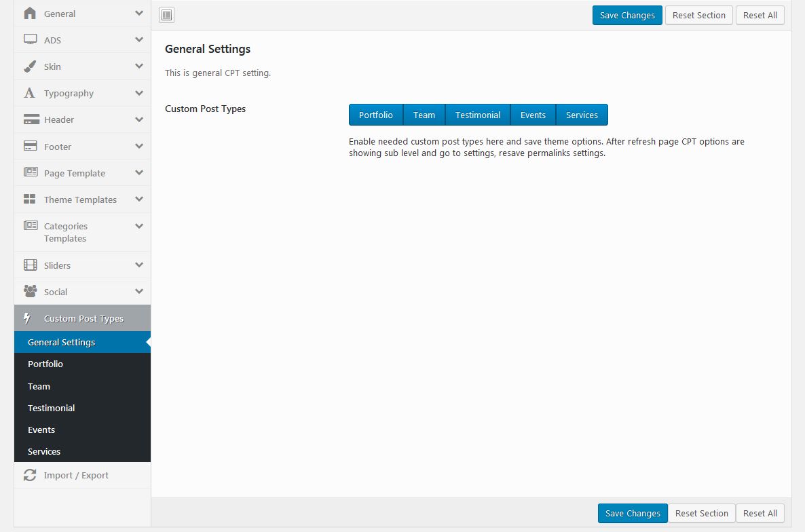Click the Sliders film strip icon

pyautogui.click(x=30, y=265)
